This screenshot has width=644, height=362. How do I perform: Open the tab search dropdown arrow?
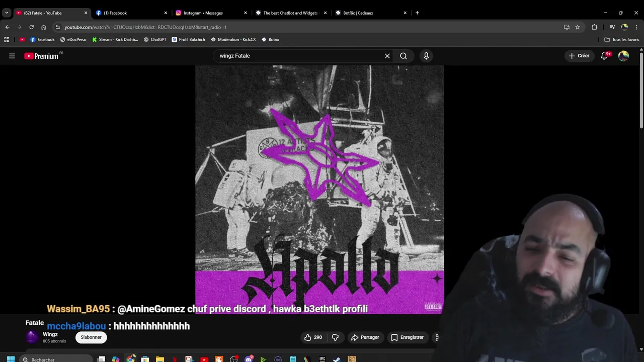7,13
